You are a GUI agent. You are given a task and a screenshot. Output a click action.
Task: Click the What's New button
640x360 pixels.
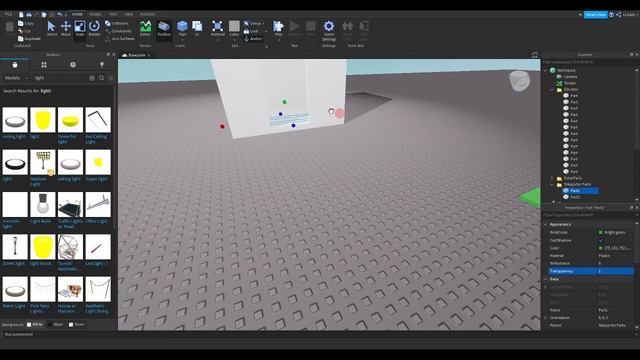596,15
